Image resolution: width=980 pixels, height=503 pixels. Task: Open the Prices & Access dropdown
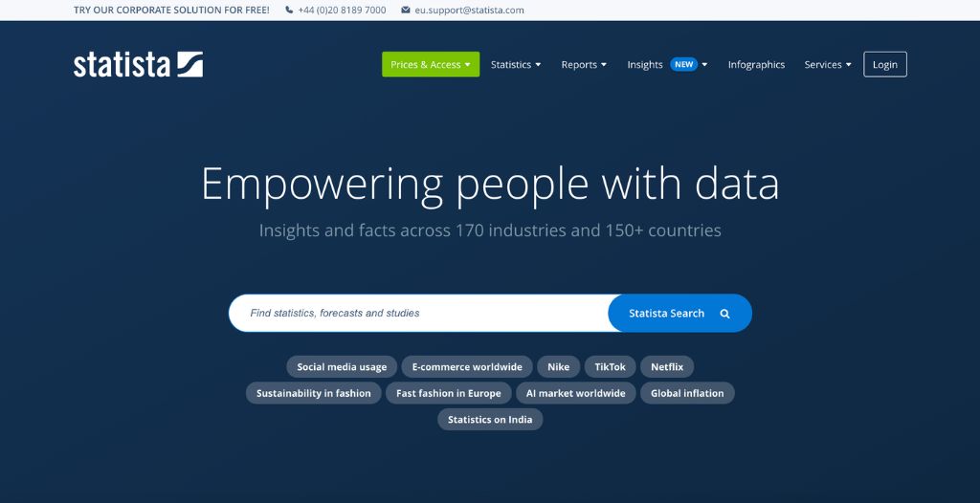pyautogui.click(x=431, y=65)
